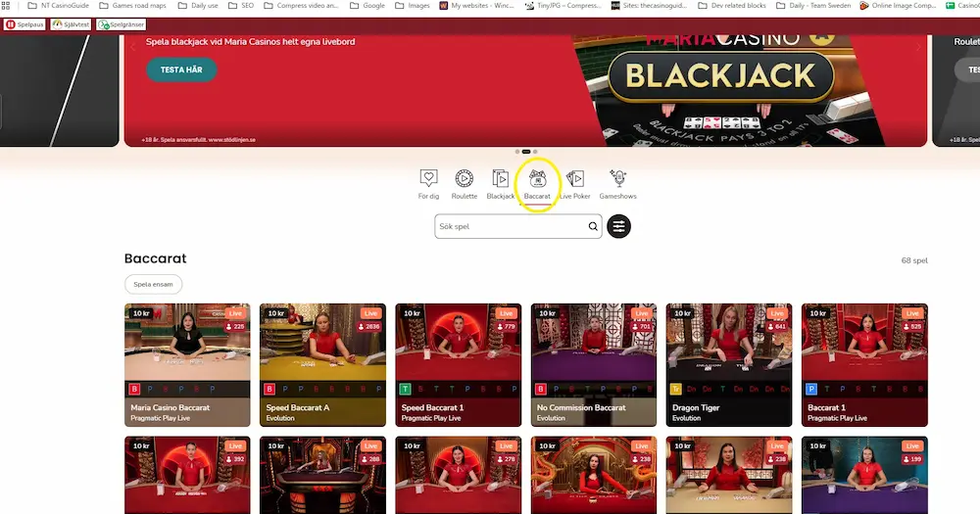Select the Roulette category icon
This screenshot has height=514, width=980.
464,178
